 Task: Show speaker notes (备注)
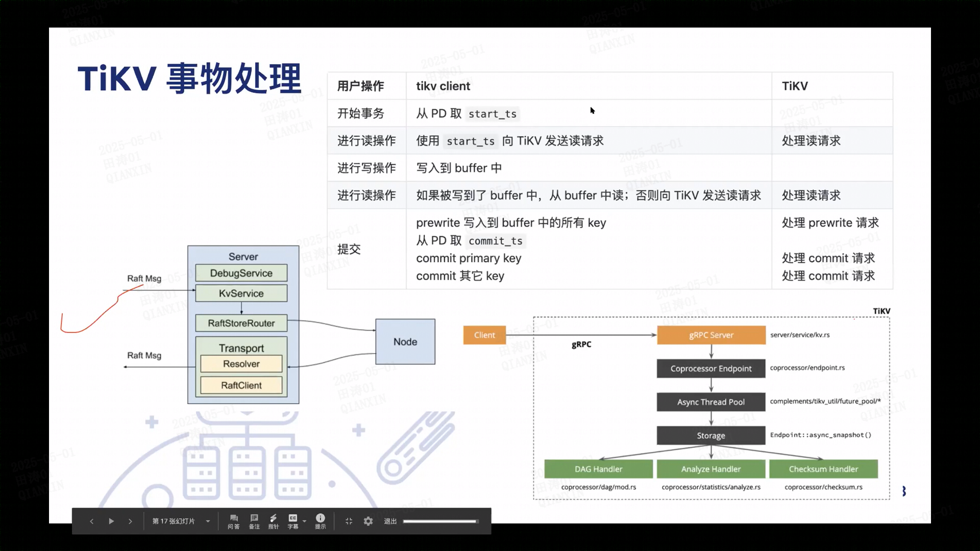(x=254, y=521)
